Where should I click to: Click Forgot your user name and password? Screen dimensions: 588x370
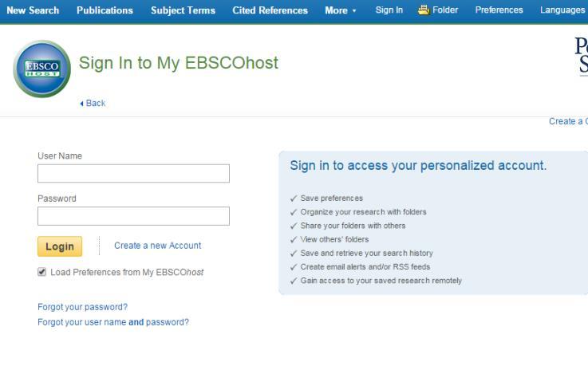(112, 322)
